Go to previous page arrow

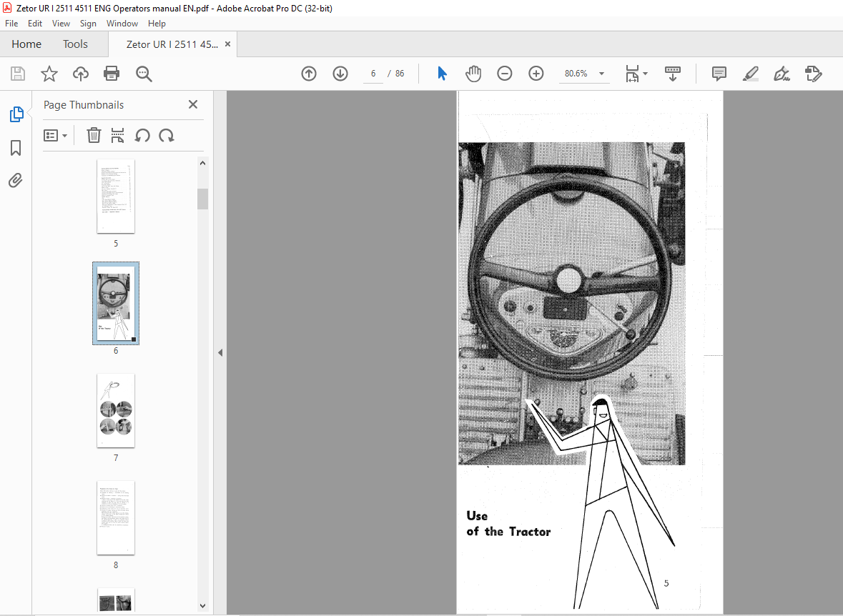click(309, 74)
